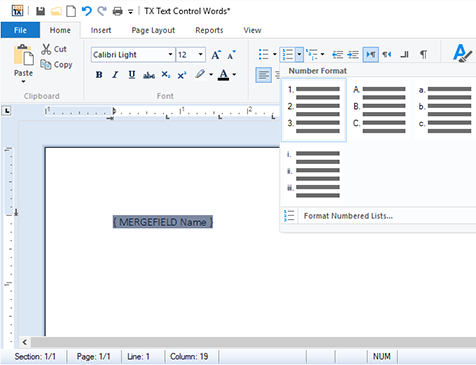Click the numbered list icon
The image size is (476, 365).
point(287,54)
